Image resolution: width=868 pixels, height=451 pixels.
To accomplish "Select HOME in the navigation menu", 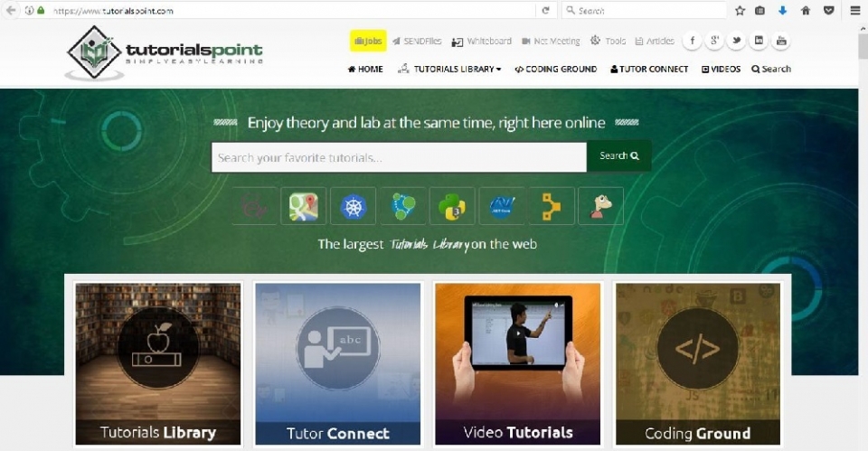I will click(365, 70).
